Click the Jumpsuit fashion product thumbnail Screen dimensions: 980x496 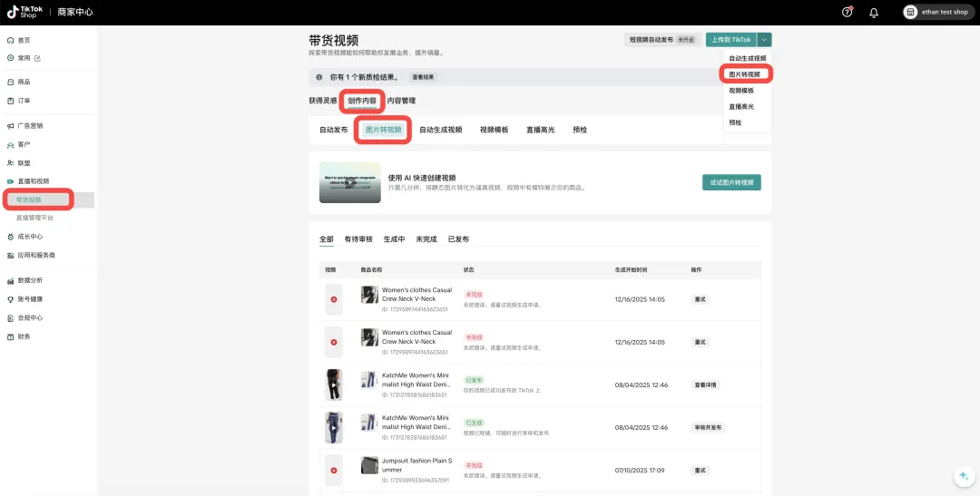(x=369, y=465)
